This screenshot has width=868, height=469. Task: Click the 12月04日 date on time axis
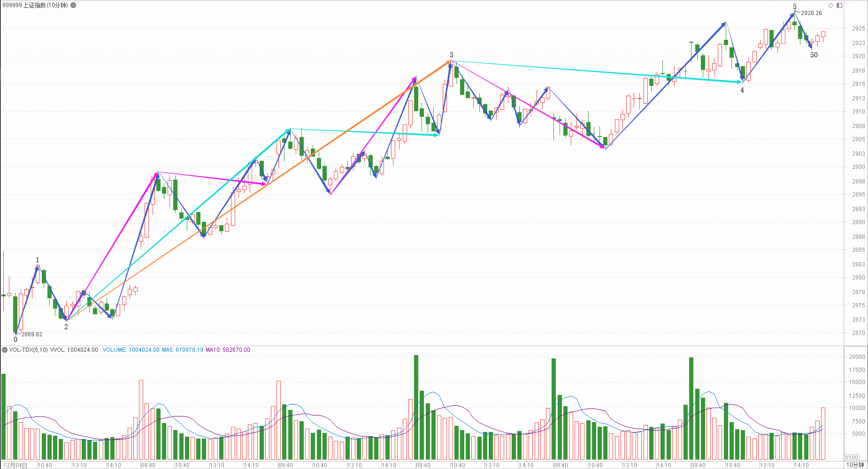click(15, 465)
